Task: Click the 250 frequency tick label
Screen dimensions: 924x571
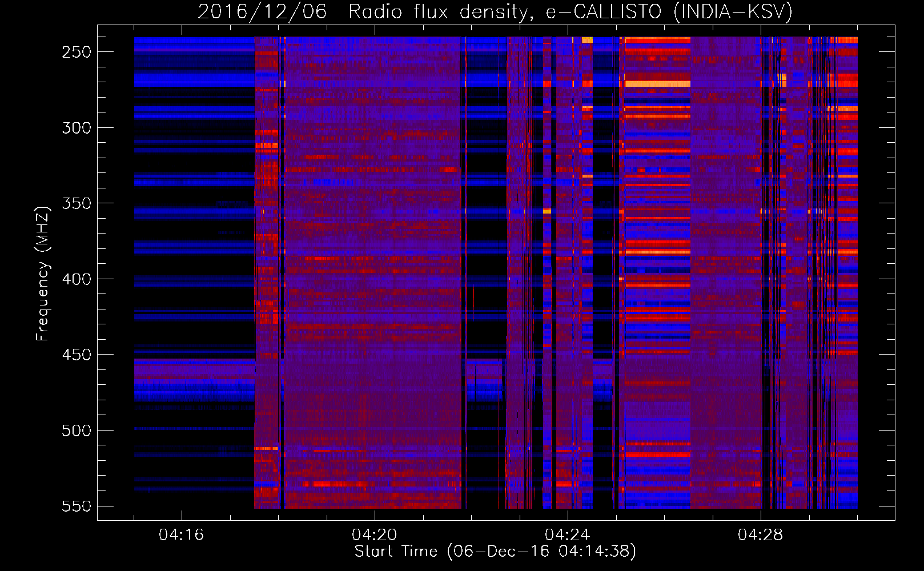Action: point(77,52)
